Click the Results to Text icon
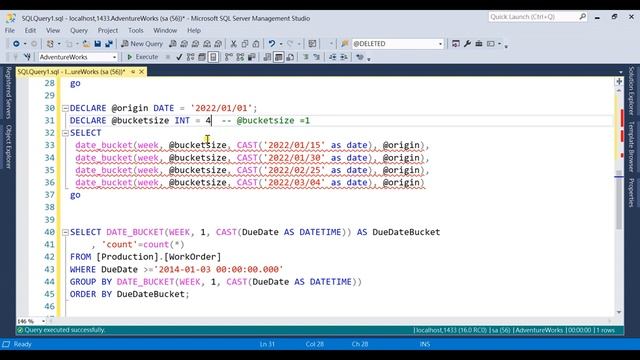Image resolution: width=640 pixels, height=360 pixels. click(267, 57)
